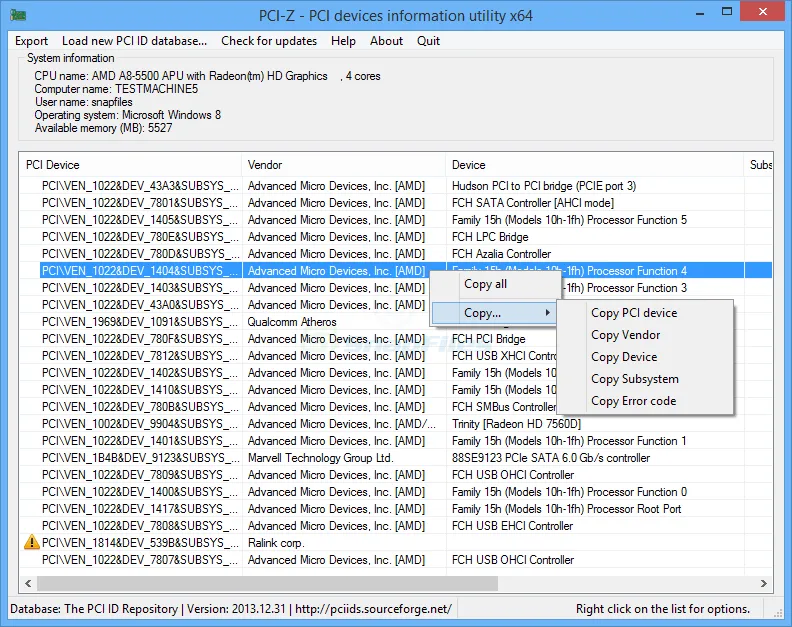Select Quit from the menu bar
Image resolution: width=792 pixels, height=627 pixels.
pyautogui.click(x=428, y=41)
